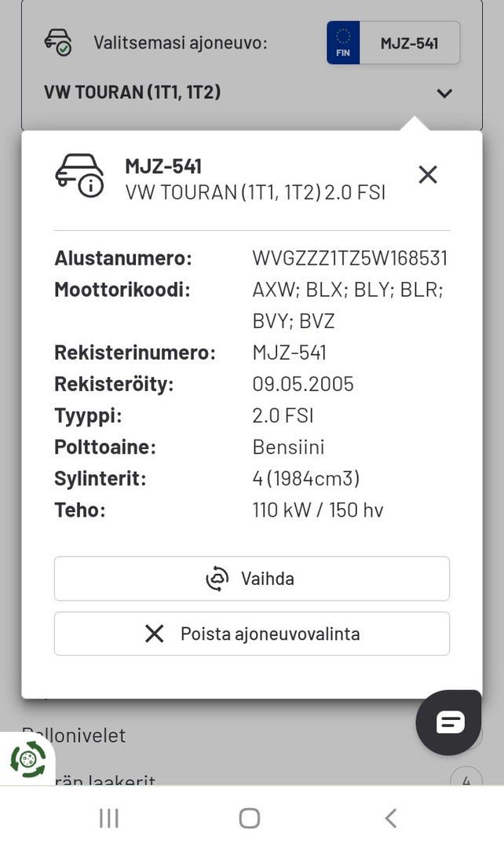Click the green brake disc icon bottom left

(27, 758)
